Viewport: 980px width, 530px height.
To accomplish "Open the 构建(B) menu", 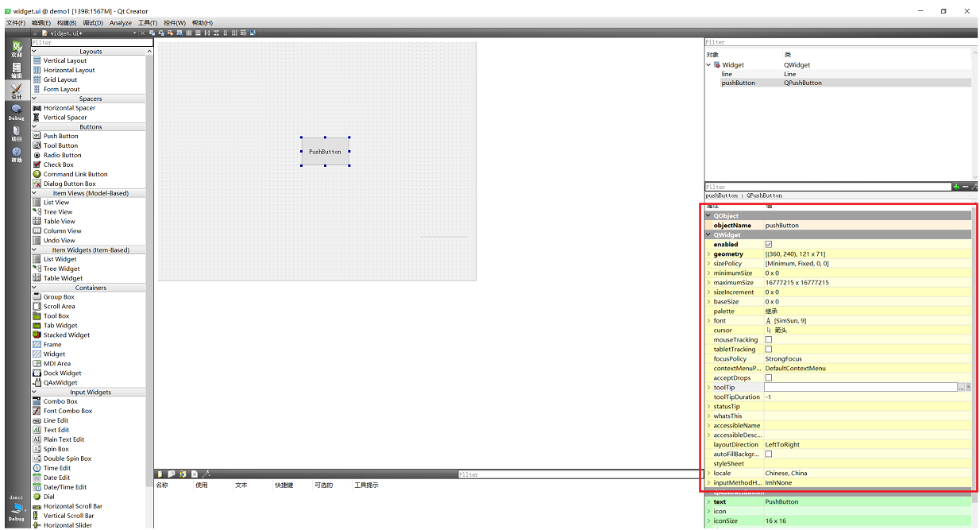I will (67, 23).
